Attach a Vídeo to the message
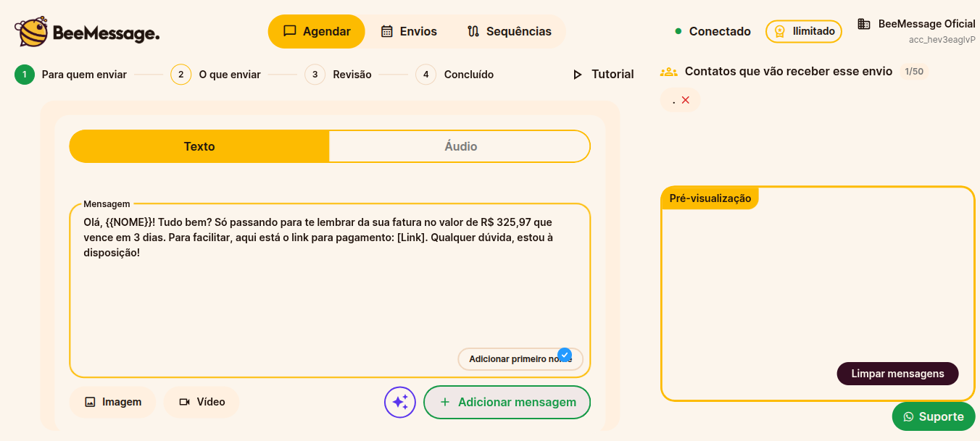Viewport: 980px width, 441px height. click(x=202, y=402)
